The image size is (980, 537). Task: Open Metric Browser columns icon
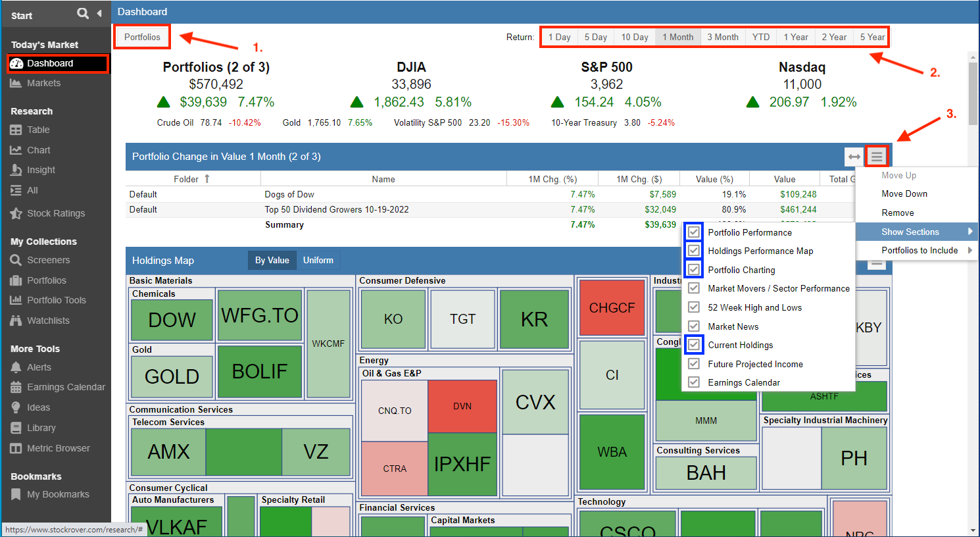pyautogui.click(x=16, y=448)
